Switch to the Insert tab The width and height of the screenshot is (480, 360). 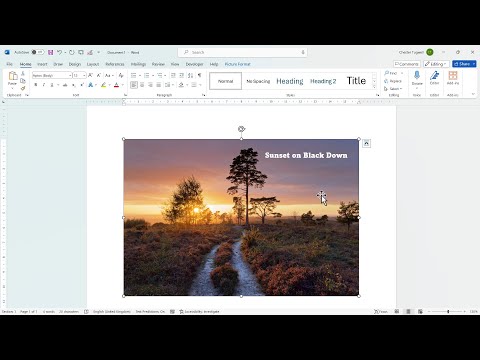click(x=42, y=64)
